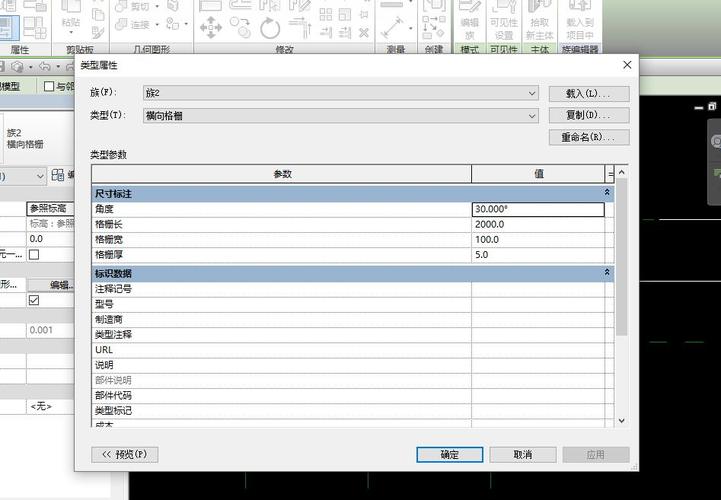Click the 编辑类型 Edit Type icon in Properties palette

click(x=58, y=175)
